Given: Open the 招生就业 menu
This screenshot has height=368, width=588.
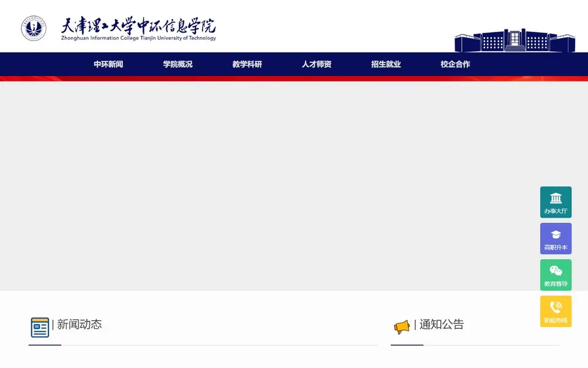Looking at the screenshot, I should (x=386, y=64).
